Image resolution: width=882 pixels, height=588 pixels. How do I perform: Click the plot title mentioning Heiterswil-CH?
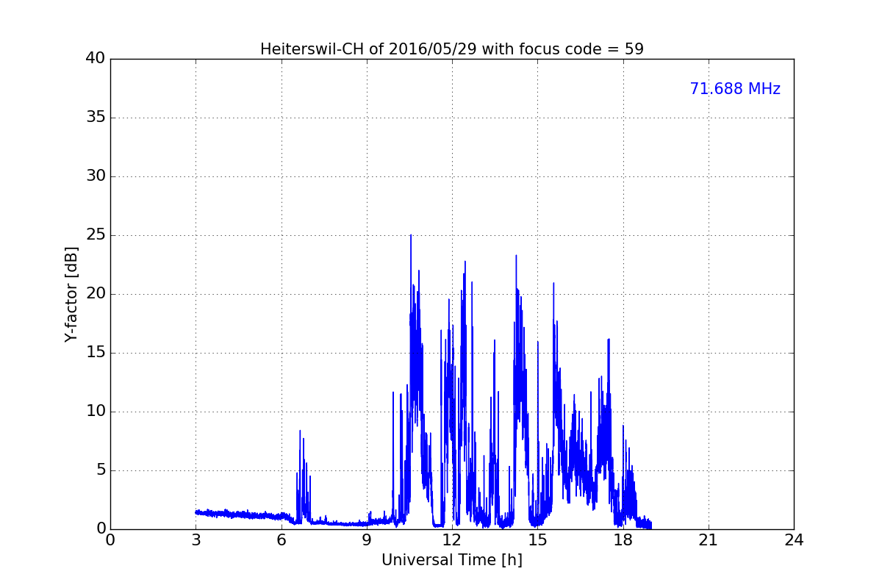(x=452, y=49)
